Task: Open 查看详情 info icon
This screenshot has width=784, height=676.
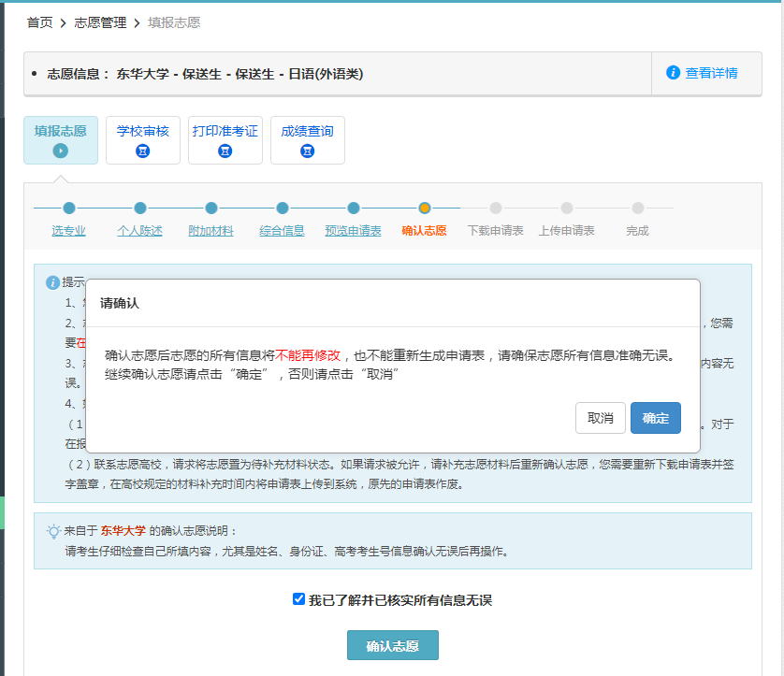Action: pos(673,73)
